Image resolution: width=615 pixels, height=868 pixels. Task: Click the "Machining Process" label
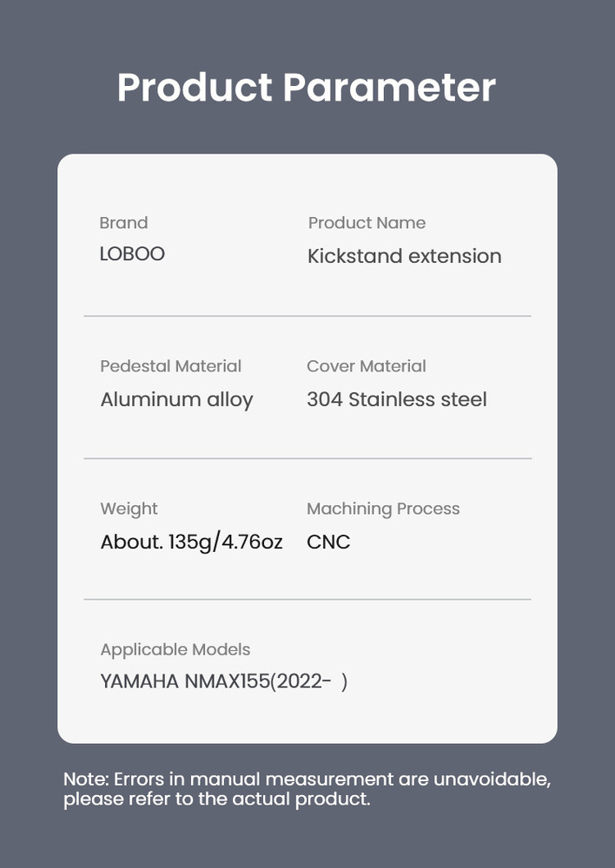[383, 509]
